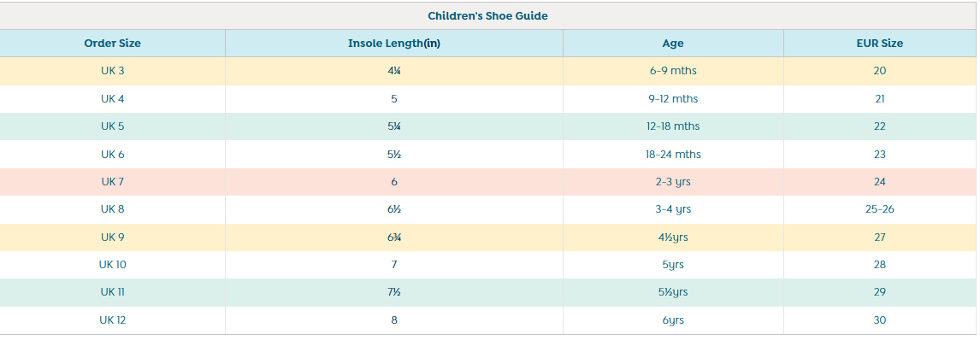Select the UK 9 order size cell
The width and height of the screenshot is (980, 340).
113,237
